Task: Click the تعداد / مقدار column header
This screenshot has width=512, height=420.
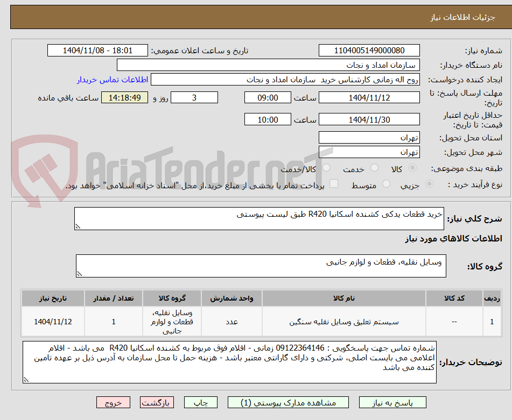Action: [113, 298]
